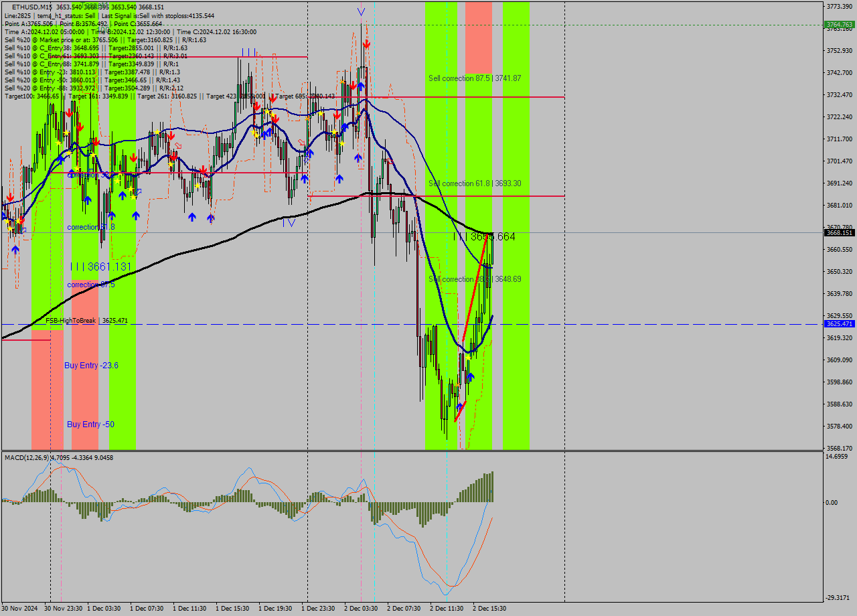Click the green 3764.763 price tag
The height and width of the screenshot is (616, 857).
pyautogui.click(x=840, y=25)
